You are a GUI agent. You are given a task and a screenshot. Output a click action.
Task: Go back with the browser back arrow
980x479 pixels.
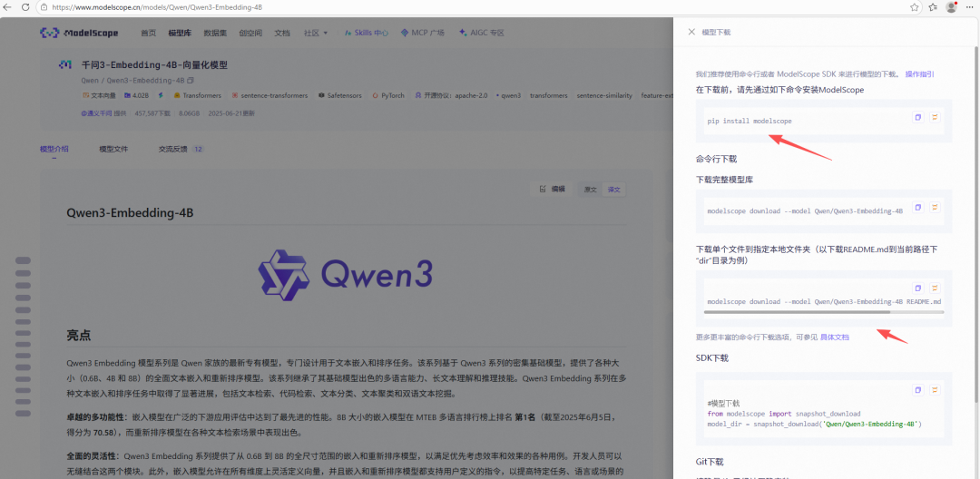(x=7, y=7)
